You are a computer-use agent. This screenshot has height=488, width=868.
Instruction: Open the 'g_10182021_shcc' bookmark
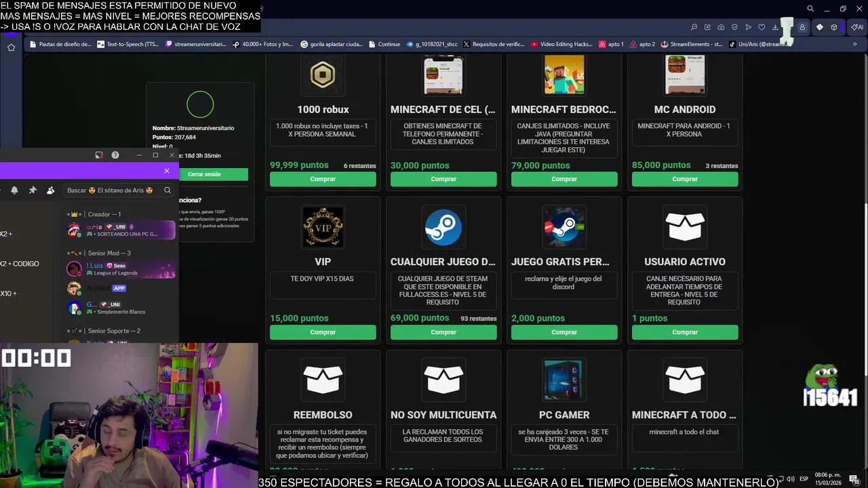tap(431, 44)
